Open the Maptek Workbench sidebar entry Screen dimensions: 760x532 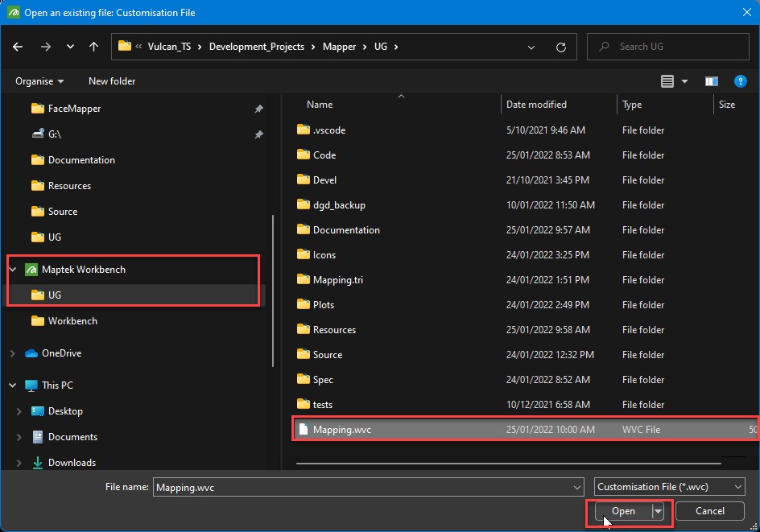[x=83, y=270]
